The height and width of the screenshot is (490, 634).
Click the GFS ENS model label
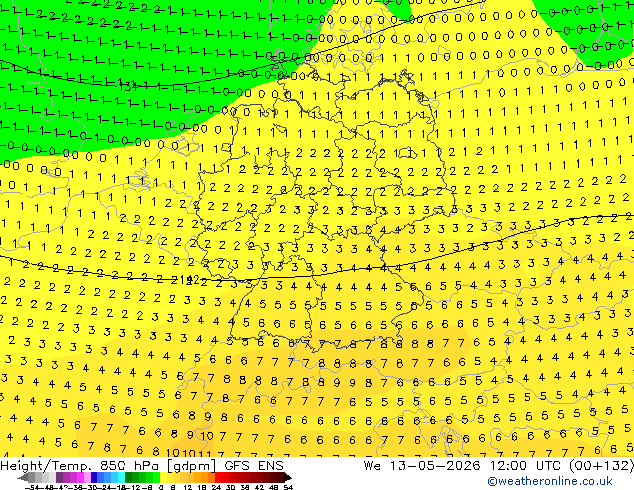point(254,466)
